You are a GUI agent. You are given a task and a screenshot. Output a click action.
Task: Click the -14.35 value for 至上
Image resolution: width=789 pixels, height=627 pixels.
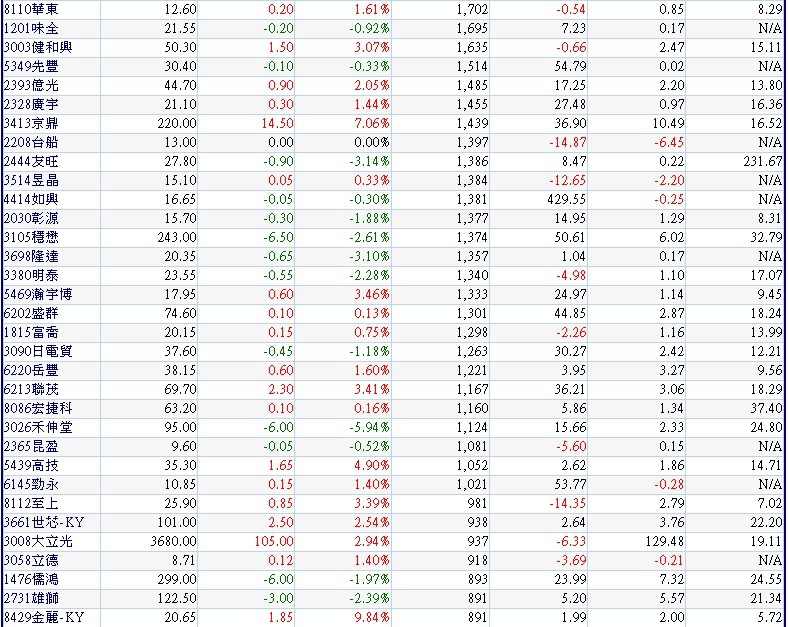(568, 504)
